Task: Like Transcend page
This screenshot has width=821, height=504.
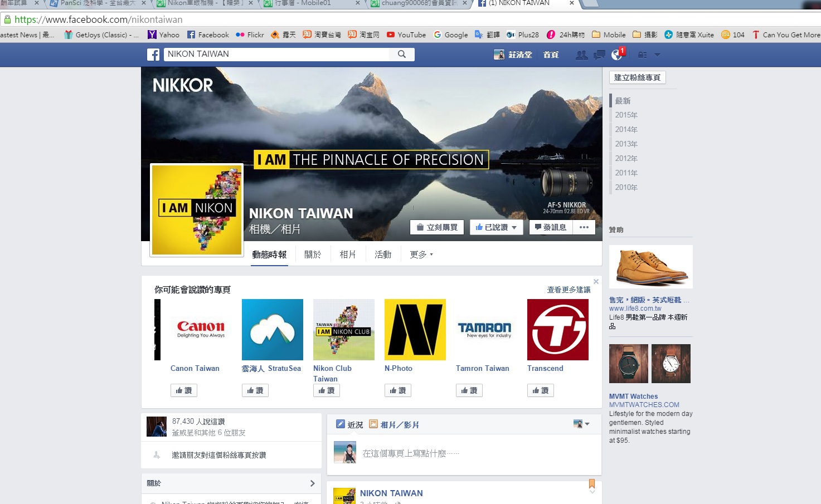Action: point(541,390)
